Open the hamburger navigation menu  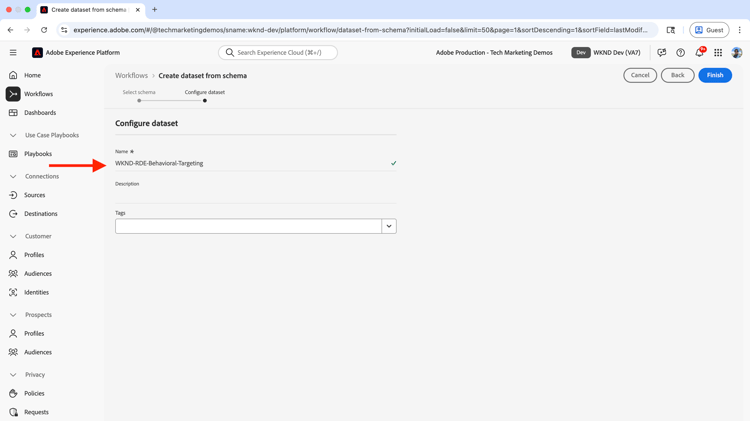coord(13,53)
